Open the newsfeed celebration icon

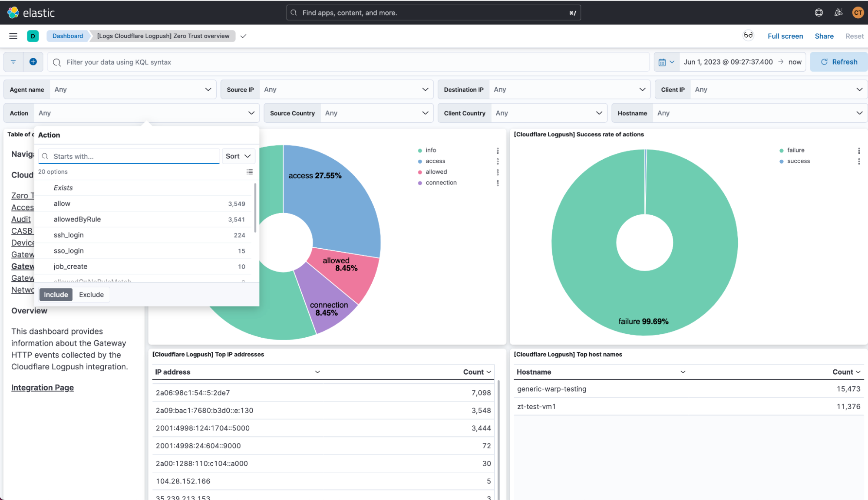click(838, 13)
